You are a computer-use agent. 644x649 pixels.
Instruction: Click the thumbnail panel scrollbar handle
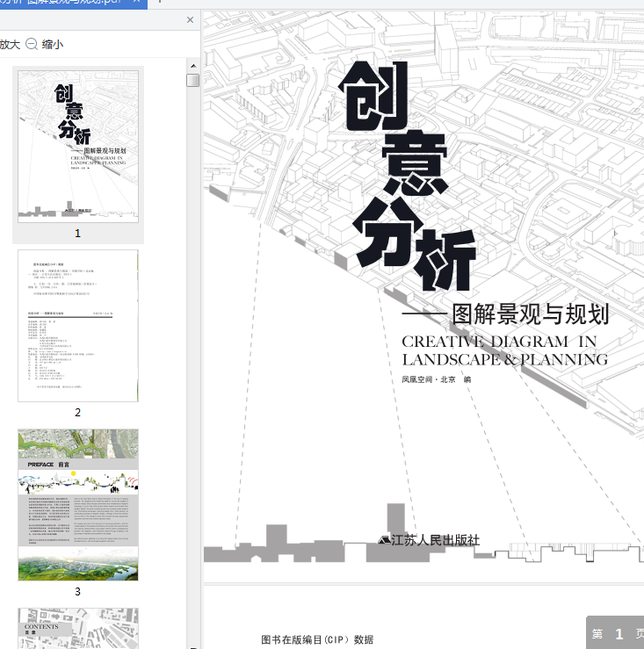pyautogui.click(x=193, y=80)
